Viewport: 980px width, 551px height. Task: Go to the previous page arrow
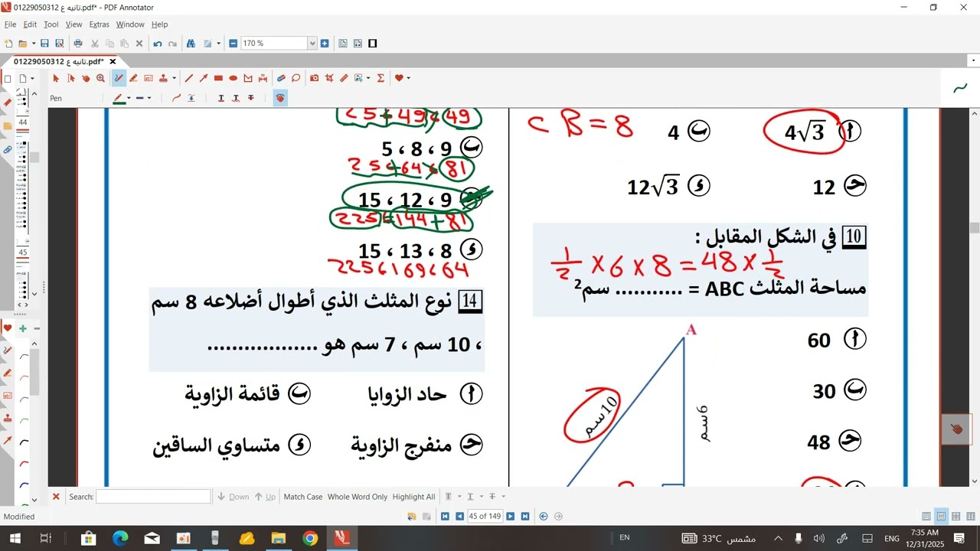click(459, 517)
